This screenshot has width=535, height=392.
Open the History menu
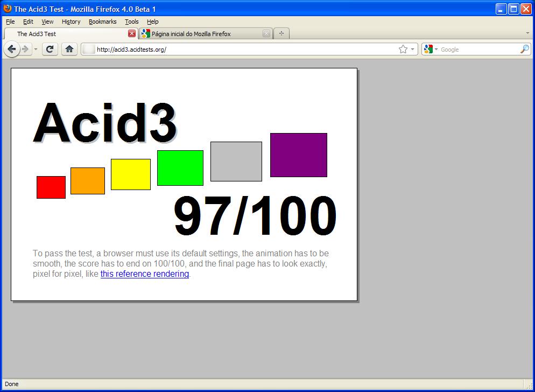tap(71, 22)
